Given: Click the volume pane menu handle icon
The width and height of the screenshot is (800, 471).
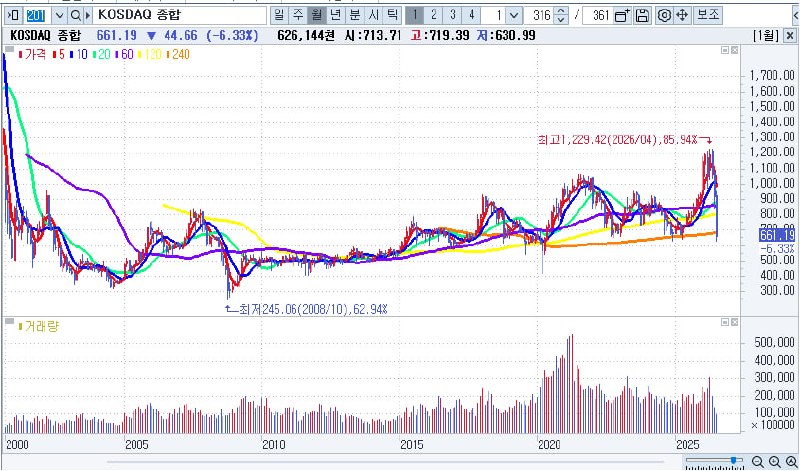Looking at the screenshot, I should tap(9, 322).
